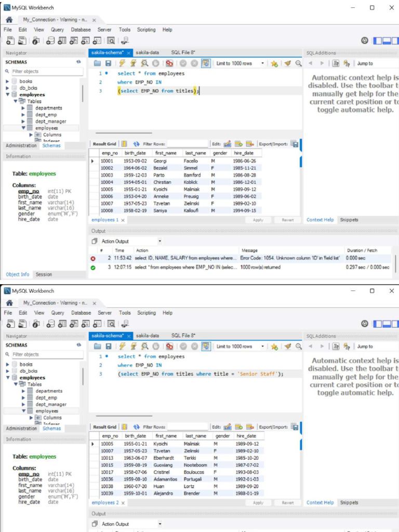Click create new schema icon in top window
The image size is (399, 532).
coord(50,41)
